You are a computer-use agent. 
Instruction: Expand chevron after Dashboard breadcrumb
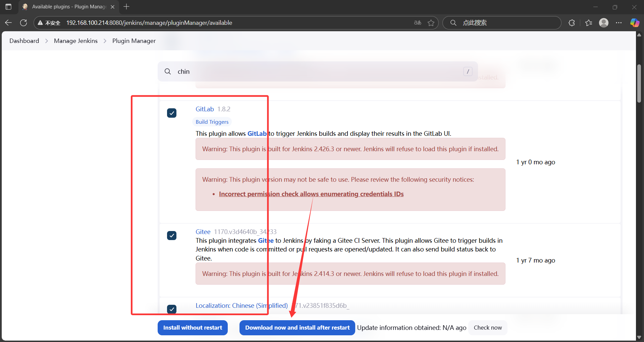pyautogui.click(x=47, y=41)
